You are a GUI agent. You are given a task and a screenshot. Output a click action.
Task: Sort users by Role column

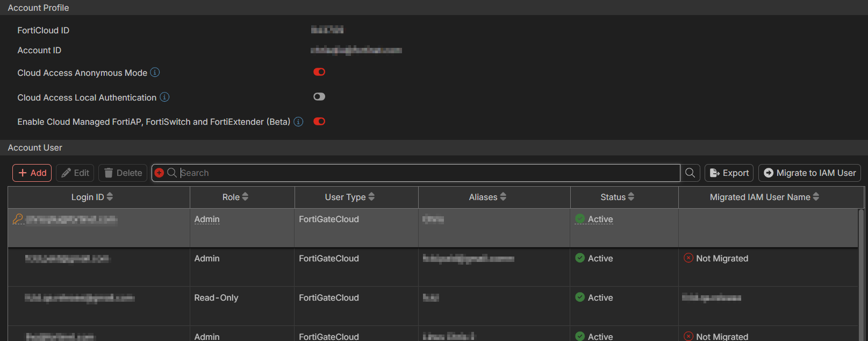[235, 197]
